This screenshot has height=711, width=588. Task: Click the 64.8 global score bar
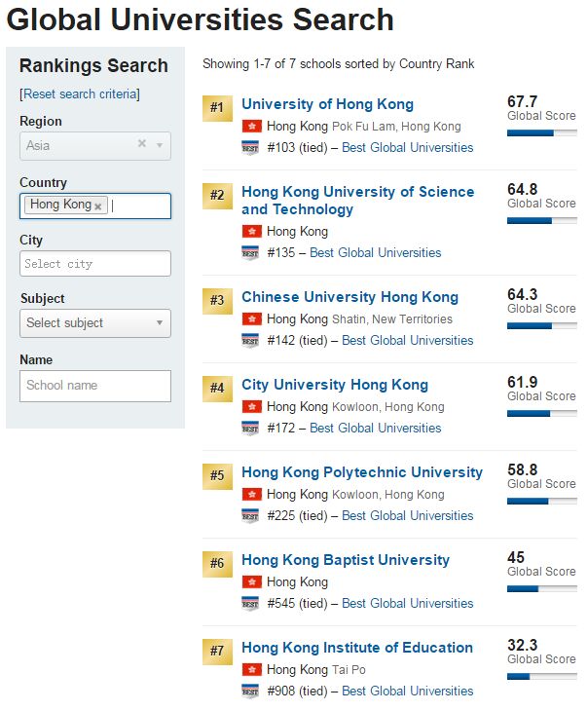[x=541, y=220]
